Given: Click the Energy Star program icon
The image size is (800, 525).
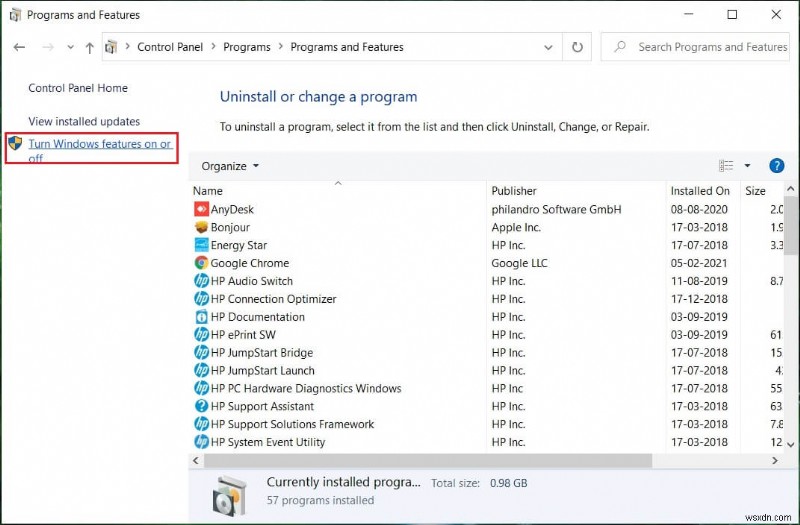Looking at the screenshot, I should point(202,245).
